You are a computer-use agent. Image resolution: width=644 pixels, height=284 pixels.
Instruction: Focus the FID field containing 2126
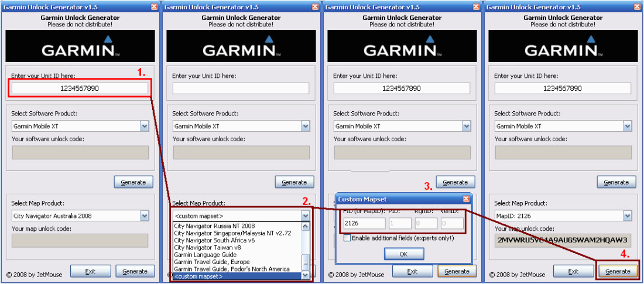(x=364, y=224)
